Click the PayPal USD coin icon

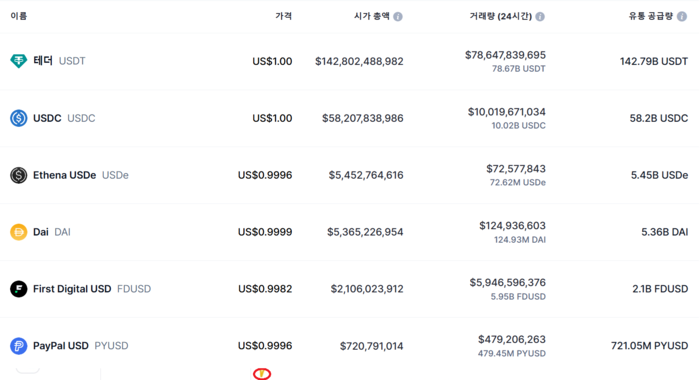[18, 346]
